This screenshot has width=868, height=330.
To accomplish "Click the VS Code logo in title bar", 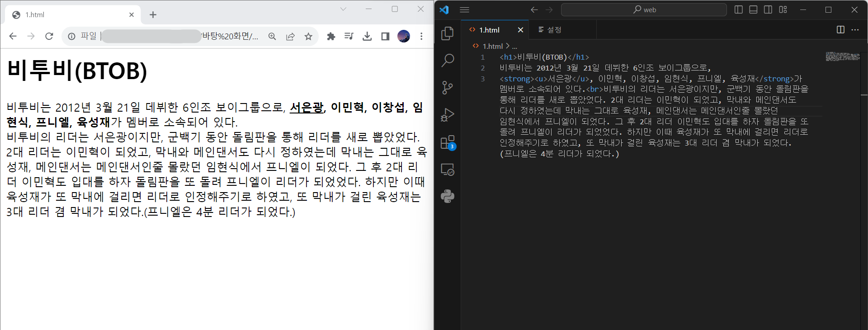I will click(444, 9).
